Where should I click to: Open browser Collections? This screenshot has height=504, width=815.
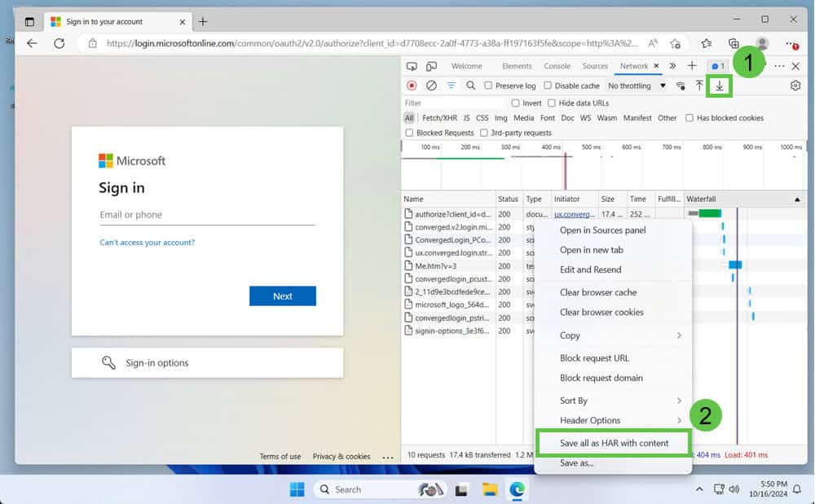click(x=733, y=44)
